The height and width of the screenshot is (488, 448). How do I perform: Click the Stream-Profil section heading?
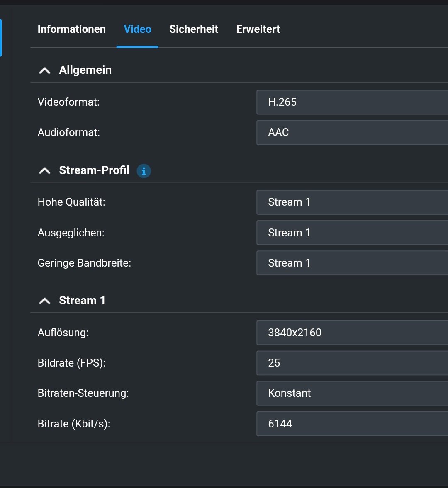[x=94, y=170]
